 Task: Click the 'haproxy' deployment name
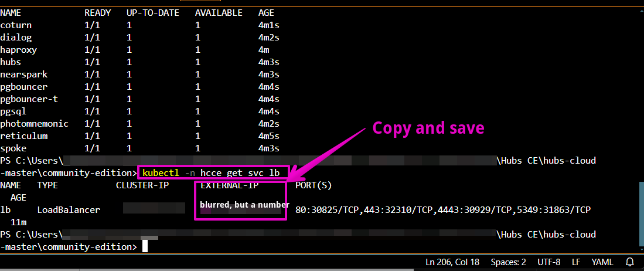tap(19, 50)
